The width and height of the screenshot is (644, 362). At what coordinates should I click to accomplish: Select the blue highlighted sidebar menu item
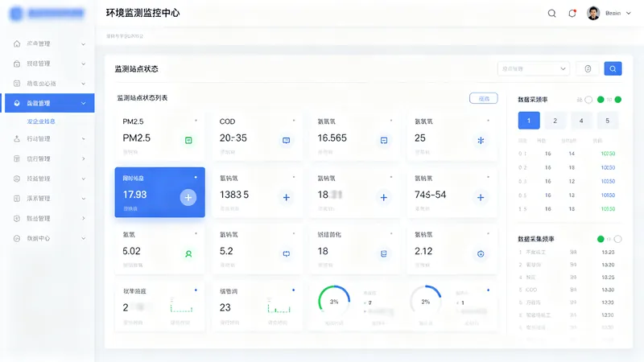pos(49,103)
